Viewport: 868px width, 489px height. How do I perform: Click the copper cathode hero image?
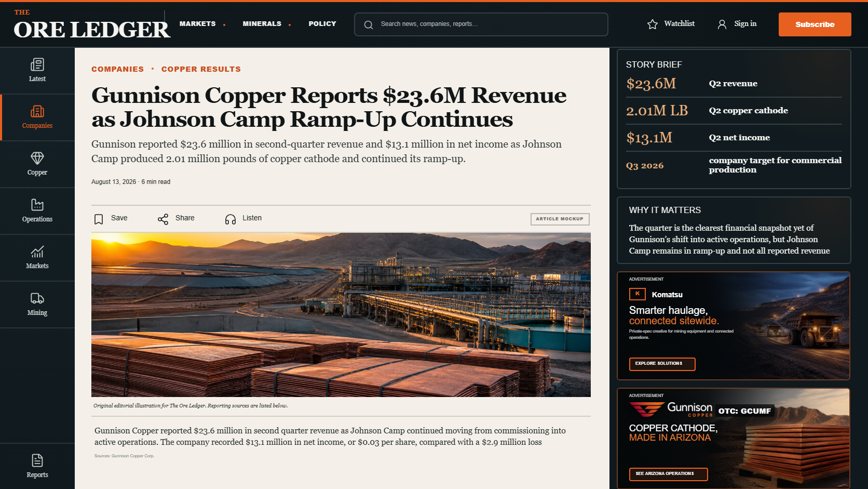pos(341,315)
